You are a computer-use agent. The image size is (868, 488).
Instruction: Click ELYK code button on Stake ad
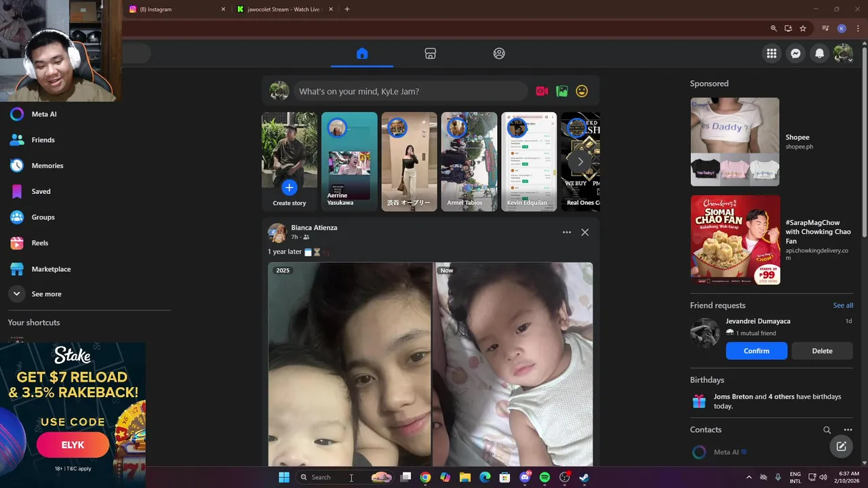pyautogui.click(x=73, y=445)
